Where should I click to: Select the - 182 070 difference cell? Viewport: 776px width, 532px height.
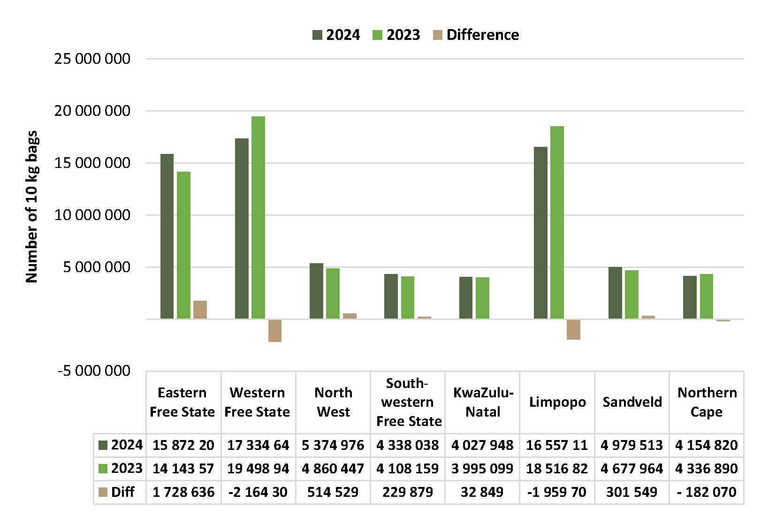click(707, 492)
